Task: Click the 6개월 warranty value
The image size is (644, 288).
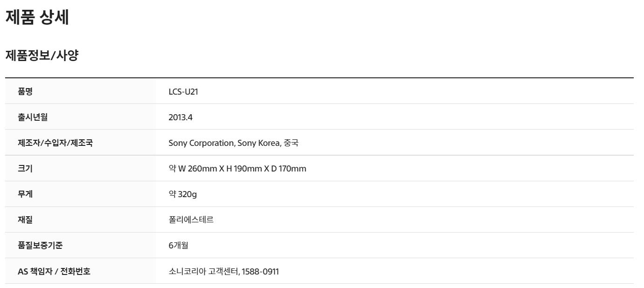Action: [178, 245]
